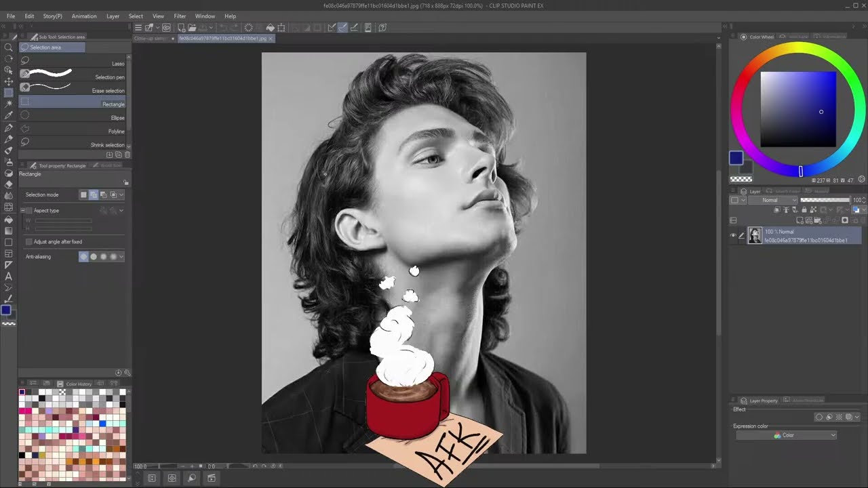This screenshot has width=868, height=488.
Task: Select the Selection area tool in toolbox
Action: coord(9,92)
